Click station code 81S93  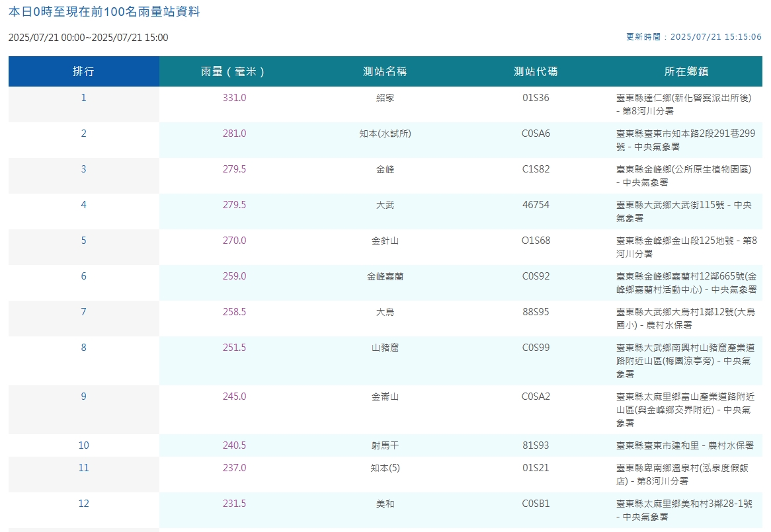[x=536, y=445]
